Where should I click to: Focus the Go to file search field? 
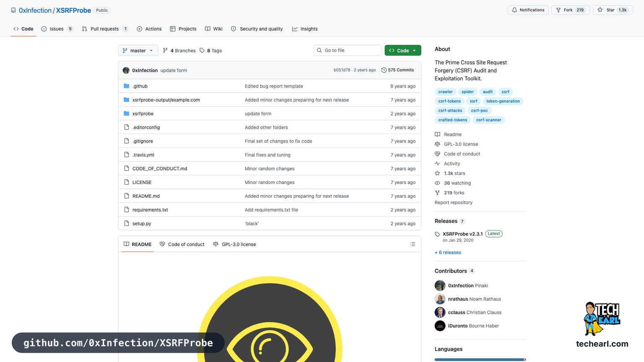click(348, 50)
